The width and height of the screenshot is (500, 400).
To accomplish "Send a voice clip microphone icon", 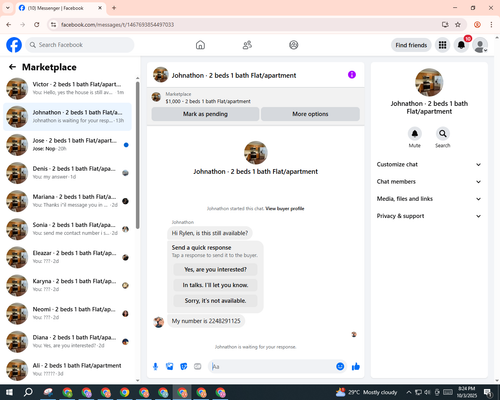I will pyautogui.click(x=155, y=367).
